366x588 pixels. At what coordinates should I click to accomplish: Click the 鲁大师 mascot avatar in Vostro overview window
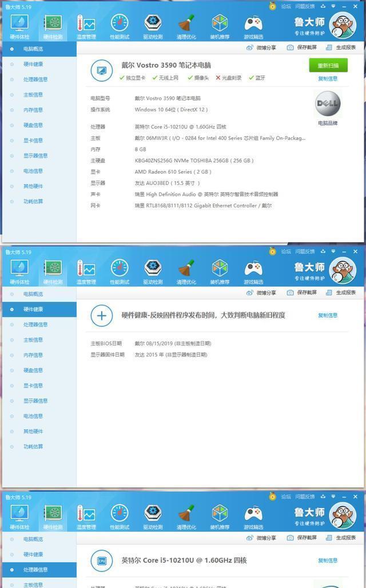(343, 25)
